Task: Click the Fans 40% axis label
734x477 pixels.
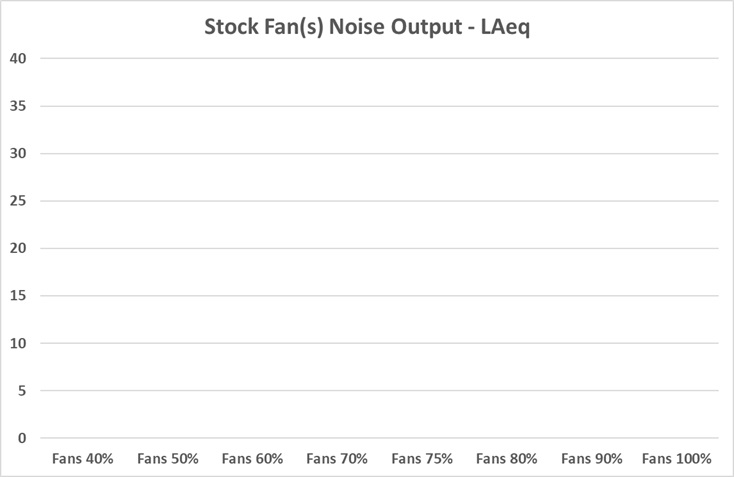Action: [x=83, y=459]
